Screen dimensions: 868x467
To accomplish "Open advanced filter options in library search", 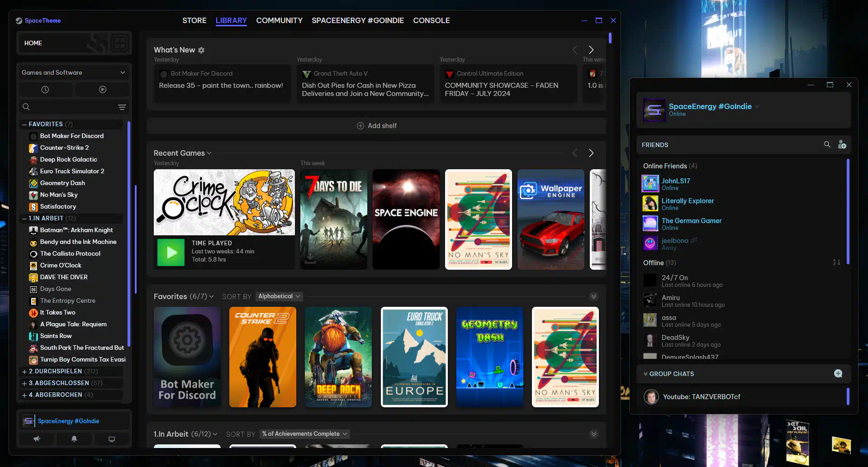I will [x=122, y=107].
